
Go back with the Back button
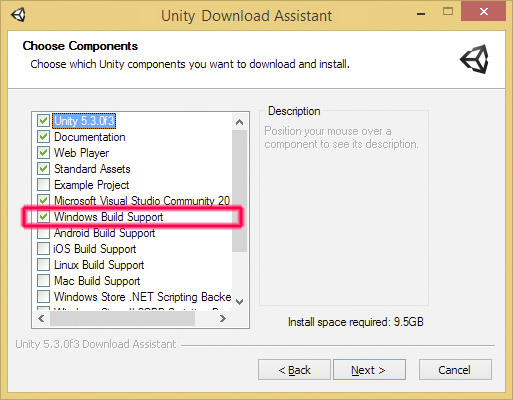pos(294,370)
